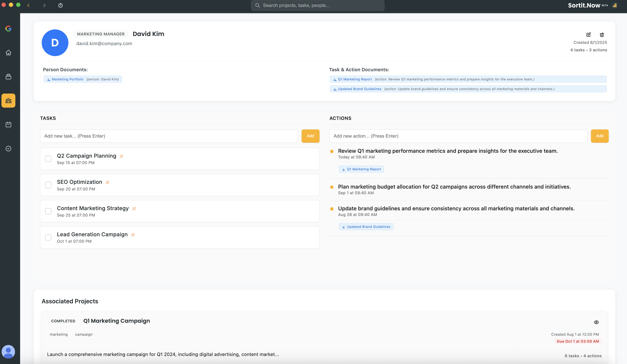The height and width of the screenshot is (364, 627).
Task: Open the Projects stack icon in sidebar
Action: [8, 77]
